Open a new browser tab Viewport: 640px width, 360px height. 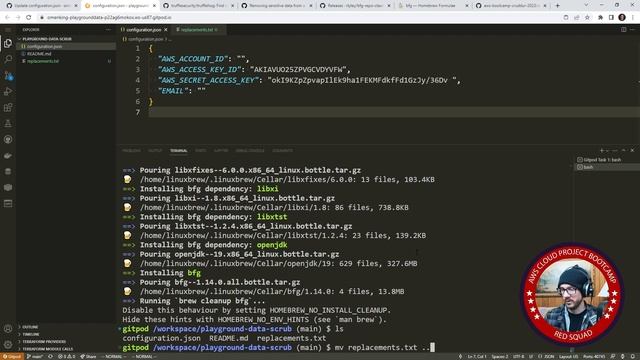[x=558, y=6]
